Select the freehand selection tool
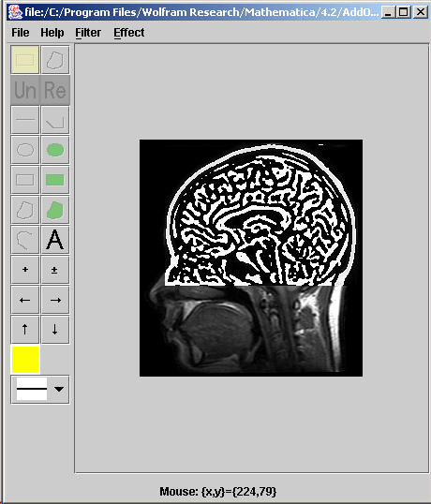The width and height of the screenshot is (431, 504). (55, 60)
